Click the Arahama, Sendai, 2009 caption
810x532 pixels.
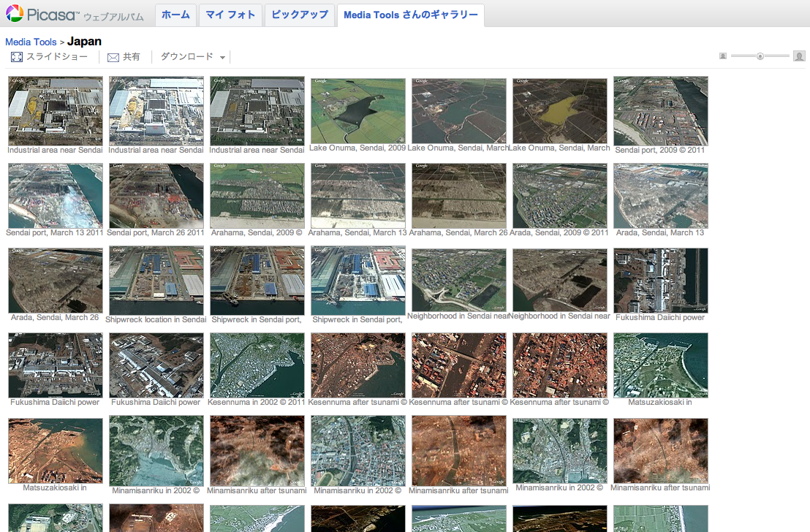(x=257, y=233)
